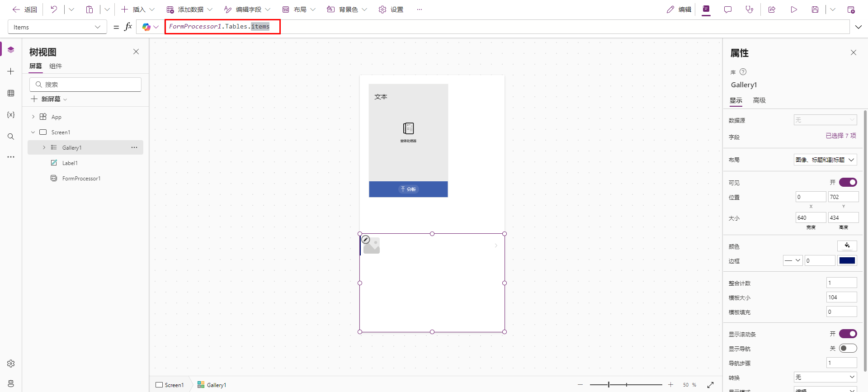Expand the formula bar chevron
The width and height of the screenshot is (868, 392).
pos(859,27)
